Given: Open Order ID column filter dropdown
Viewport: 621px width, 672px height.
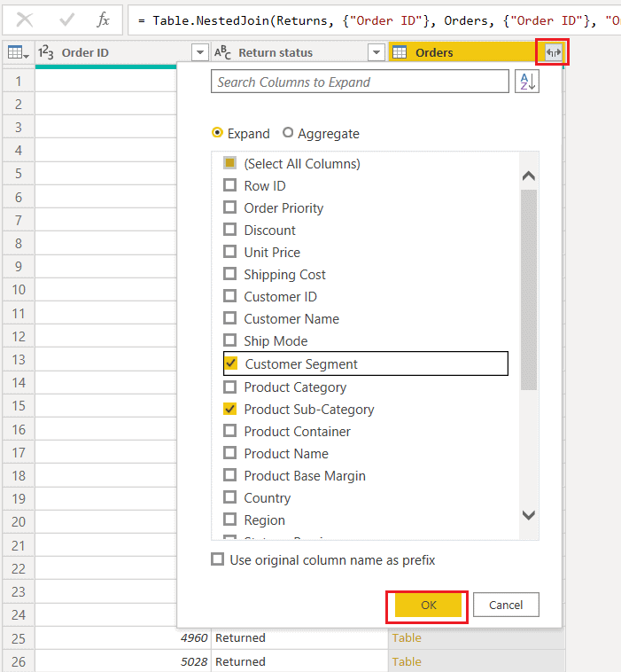Looking at the screenshot, I should tap(199, 52).
